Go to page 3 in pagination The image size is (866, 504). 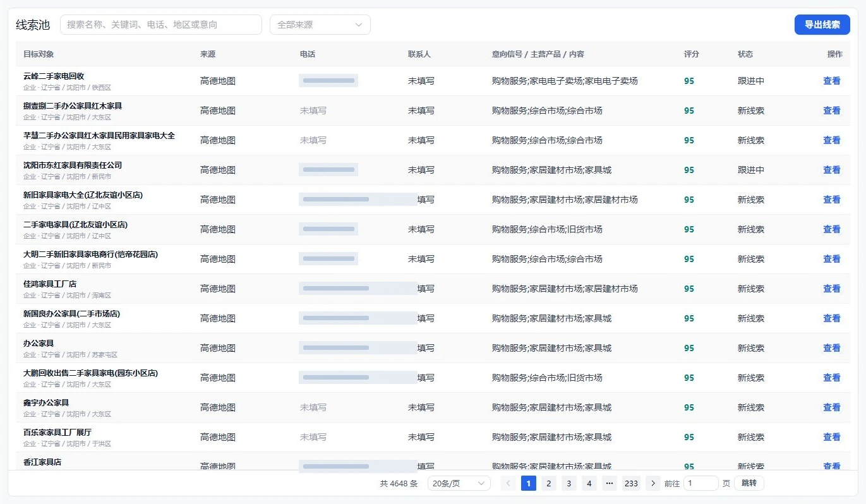569,483
